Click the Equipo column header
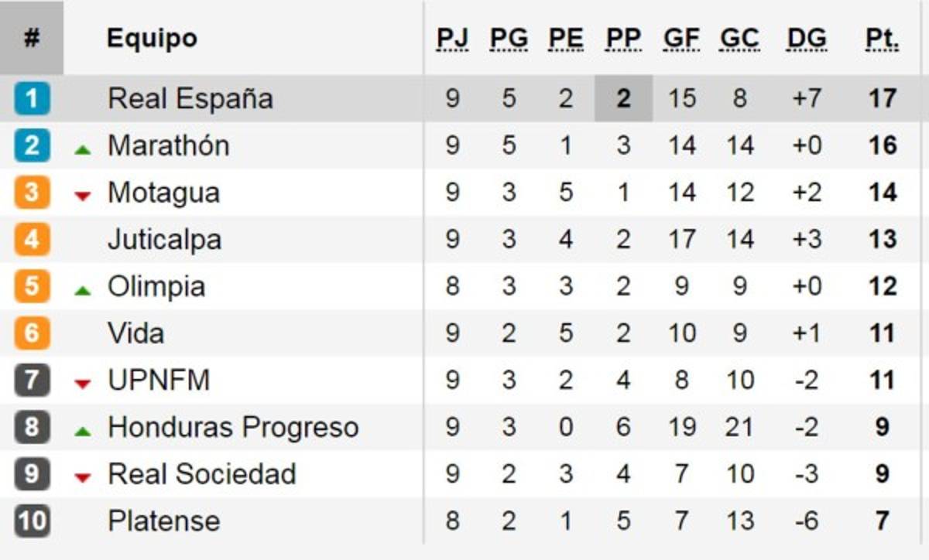 click(152, 39)
